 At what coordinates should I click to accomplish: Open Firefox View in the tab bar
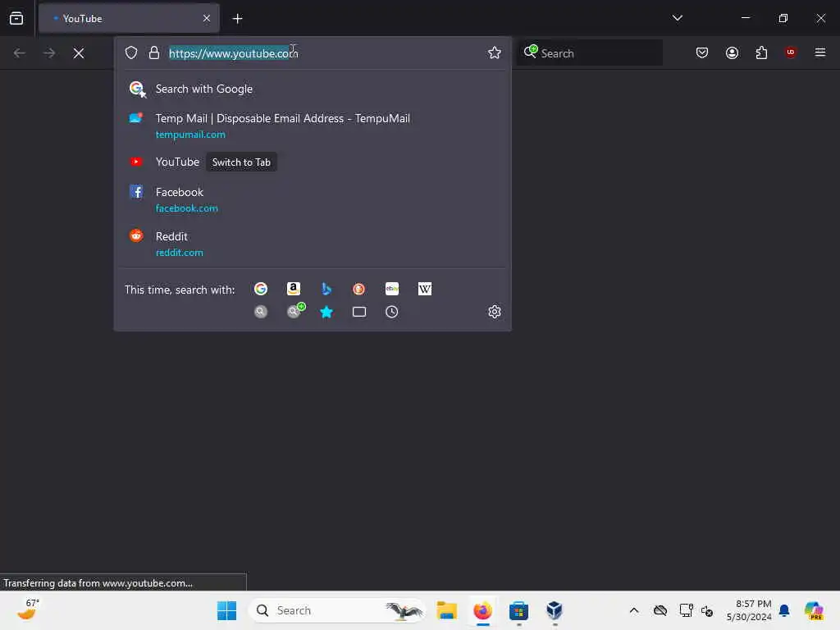click(16, 18)
